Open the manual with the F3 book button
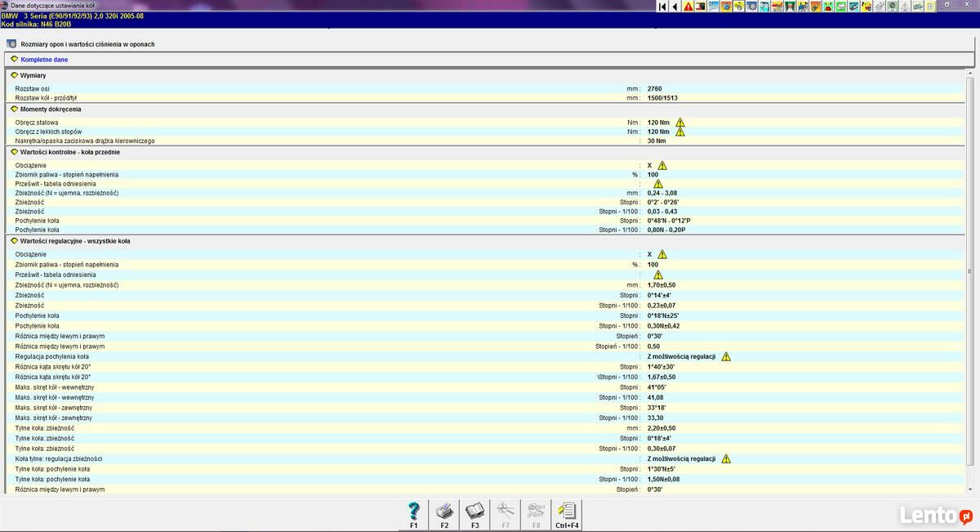The image size is (980, 532). coord(474,514)
